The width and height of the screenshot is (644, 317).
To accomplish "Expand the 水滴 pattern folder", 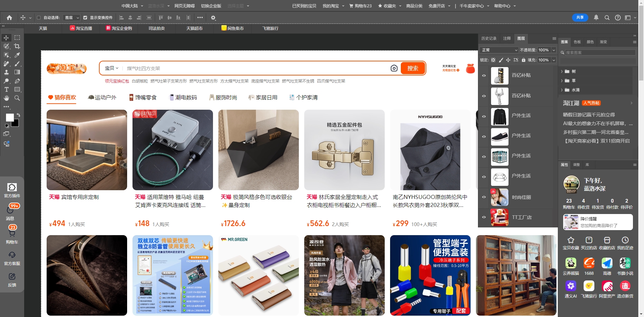I will tap(562, 90).
